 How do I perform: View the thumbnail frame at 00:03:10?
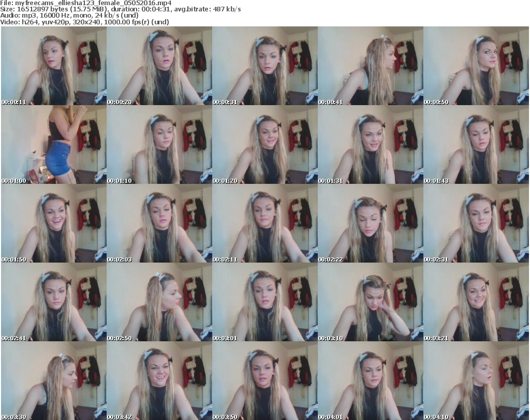click(371, 302)
